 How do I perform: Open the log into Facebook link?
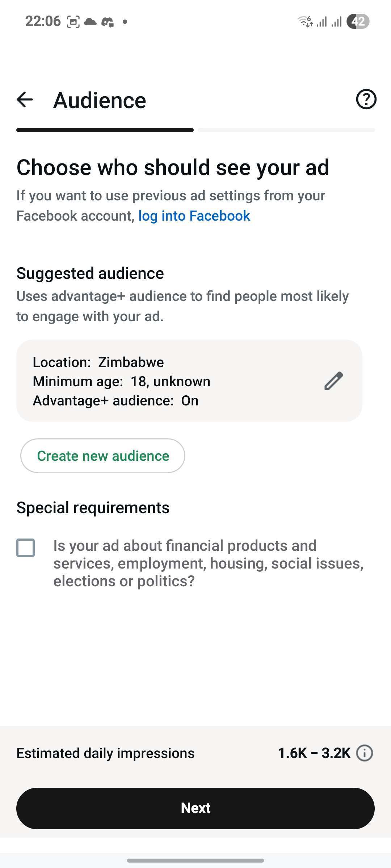(194, 216)
